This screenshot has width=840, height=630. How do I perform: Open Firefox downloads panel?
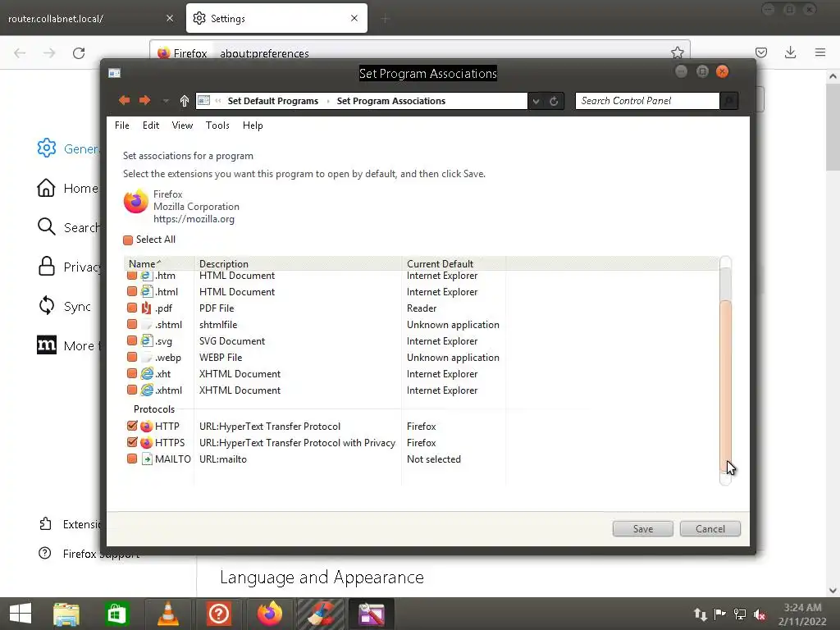pos(790,52)
